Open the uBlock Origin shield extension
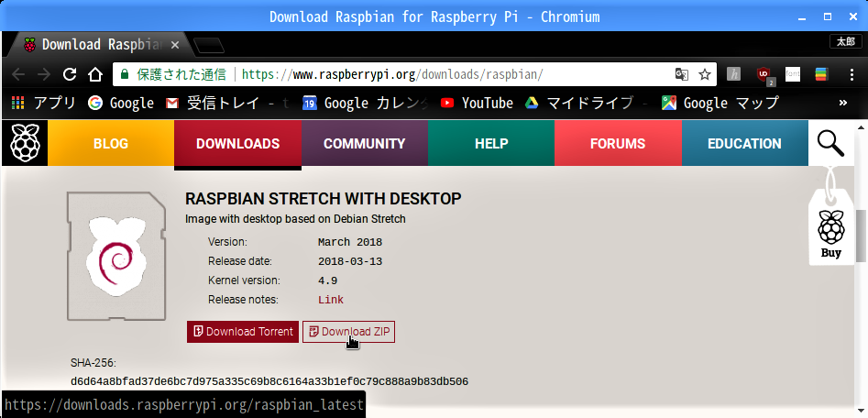Image resolution: width=868 pixels, height=418 pixels. [765, 75]
